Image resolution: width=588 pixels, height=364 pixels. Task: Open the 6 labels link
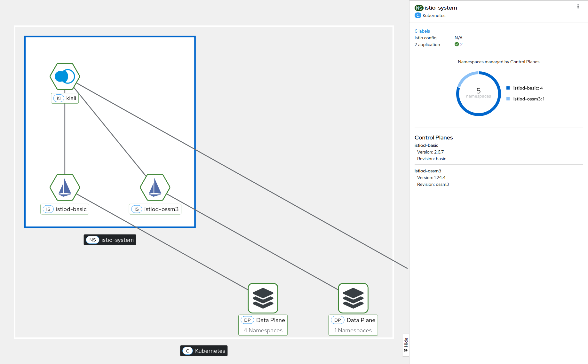422,31
